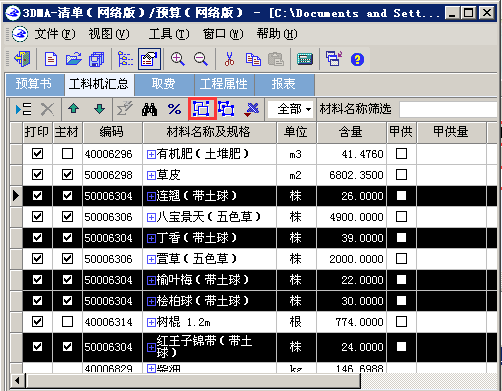Screen dimensions: 502x391
Task: Click the insert row icon
Action: click(23, 109)
